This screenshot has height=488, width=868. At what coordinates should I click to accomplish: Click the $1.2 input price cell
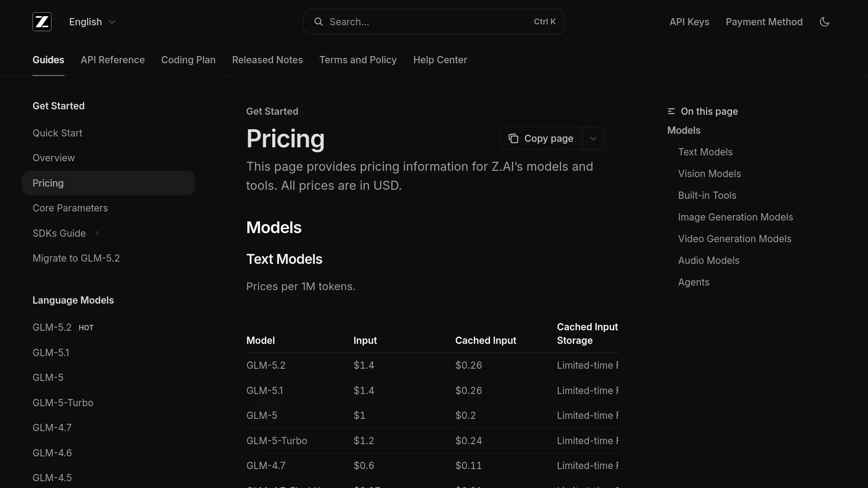point(364,441)
